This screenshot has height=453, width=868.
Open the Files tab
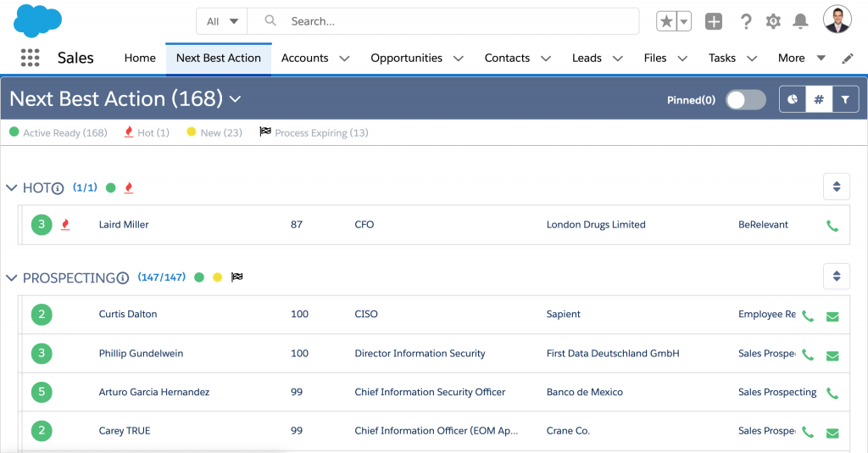[x=655, y=59]
